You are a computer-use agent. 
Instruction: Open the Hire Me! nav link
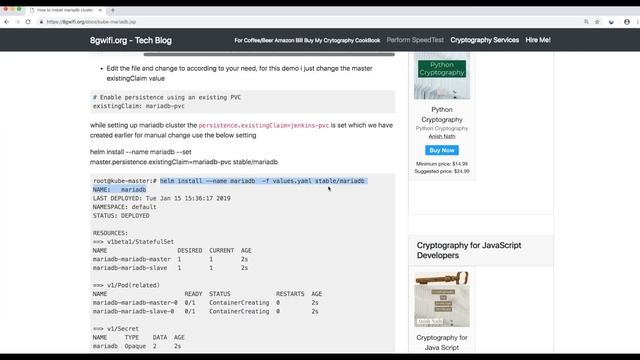(538, 40)
